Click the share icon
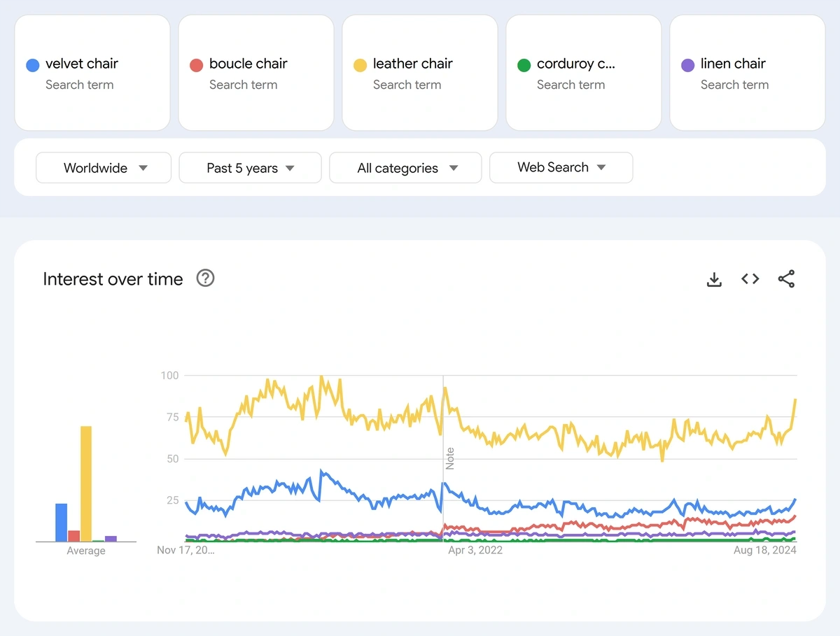Image resolution: width=840 pixels, height=636 pixels. pos(786,279)
